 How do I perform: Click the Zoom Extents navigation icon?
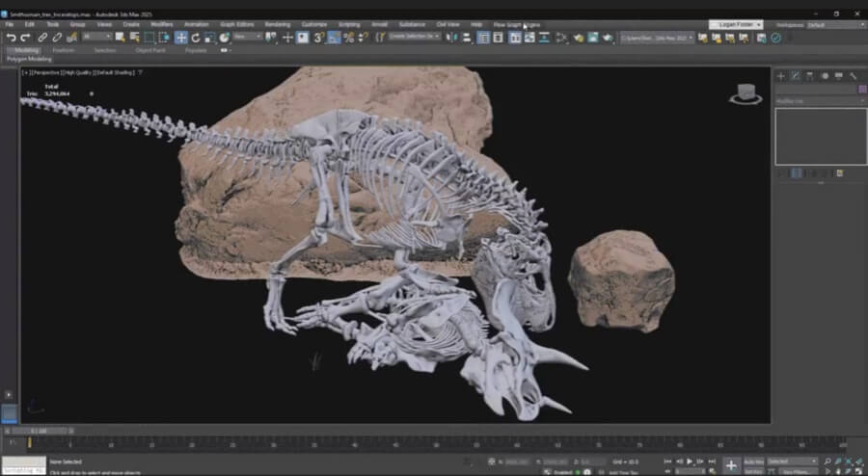point(848,462)
